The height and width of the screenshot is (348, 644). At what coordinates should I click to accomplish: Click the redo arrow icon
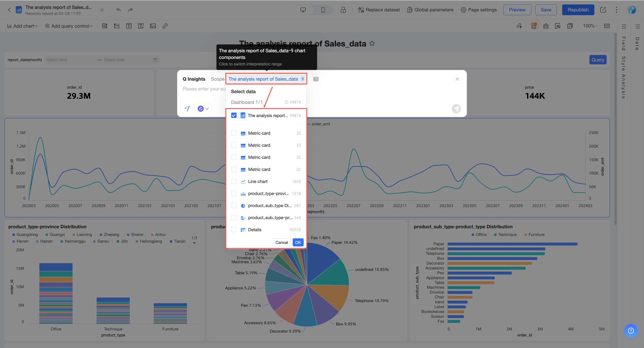(x=131, y=10)
